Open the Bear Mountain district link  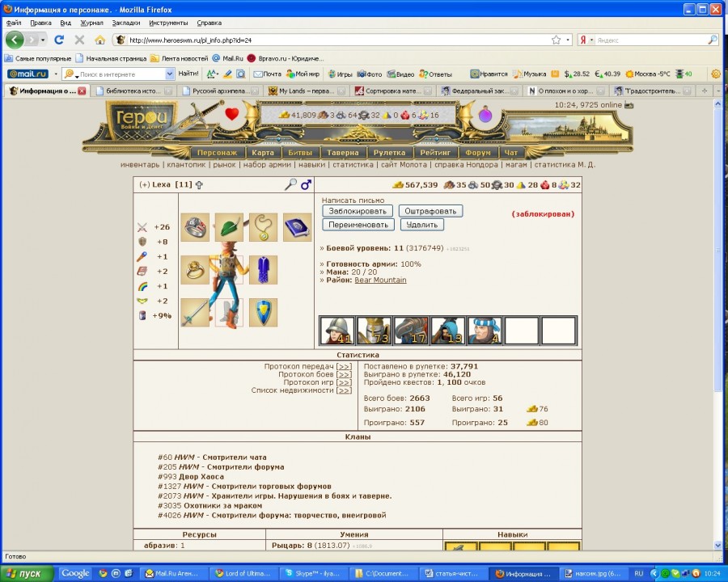tap(380, 280)
